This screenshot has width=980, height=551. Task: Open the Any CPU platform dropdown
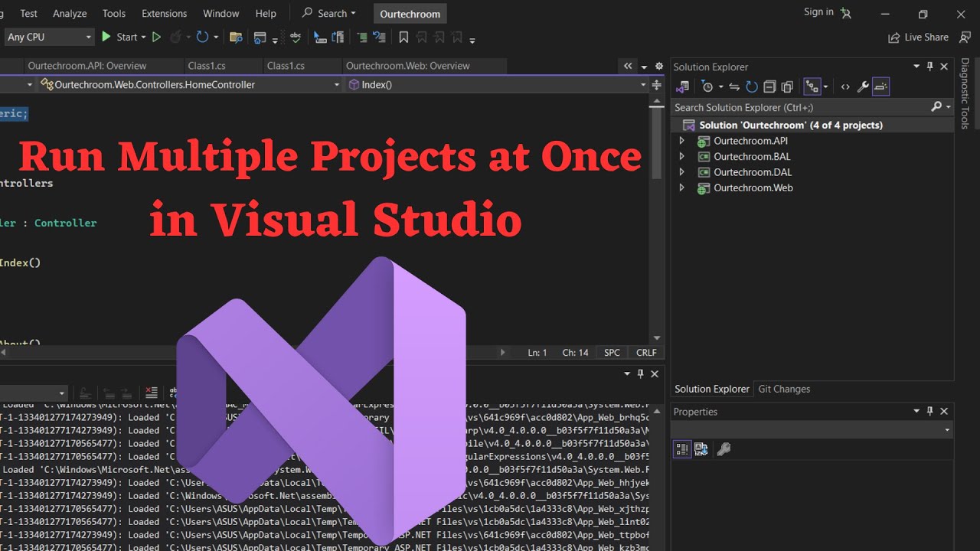click(x=48, y=37)
